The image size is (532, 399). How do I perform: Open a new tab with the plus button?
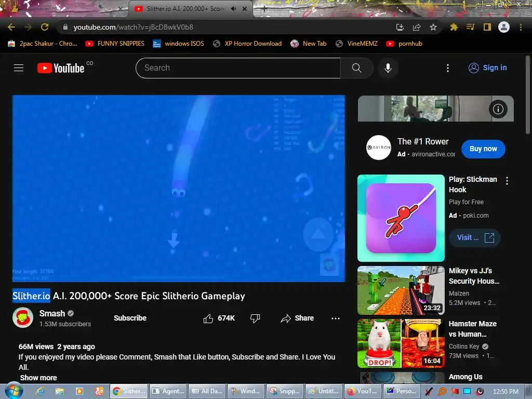264,9
